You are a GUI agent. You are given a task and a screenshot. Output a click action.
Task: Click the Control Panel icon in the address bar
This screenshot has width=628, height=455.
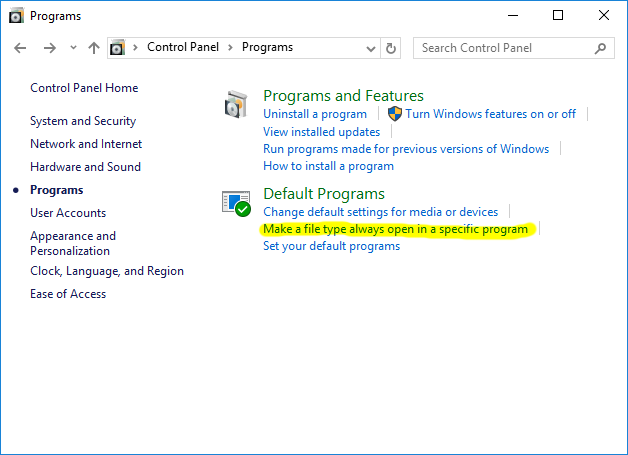pyautogui.click(x=117, y=48)
